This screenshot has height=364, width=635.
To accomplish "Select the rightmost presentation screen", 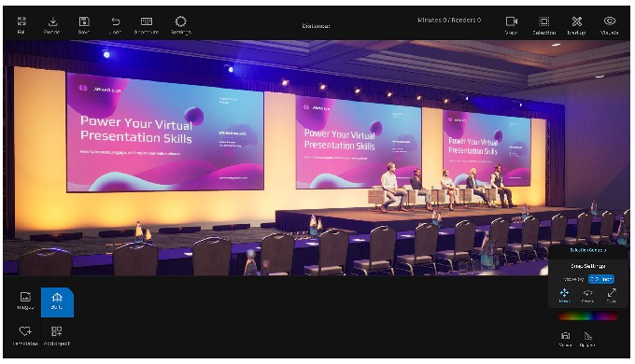I will click(x=486, y=147).
